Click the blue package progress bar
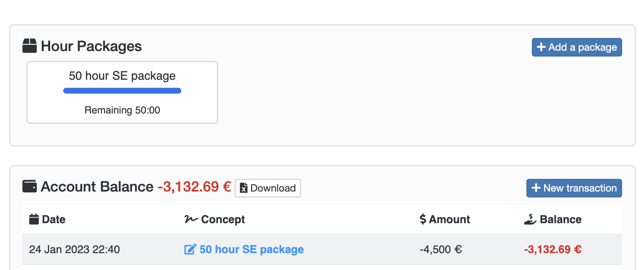This screenshot has width=644, height=270. 122,91
